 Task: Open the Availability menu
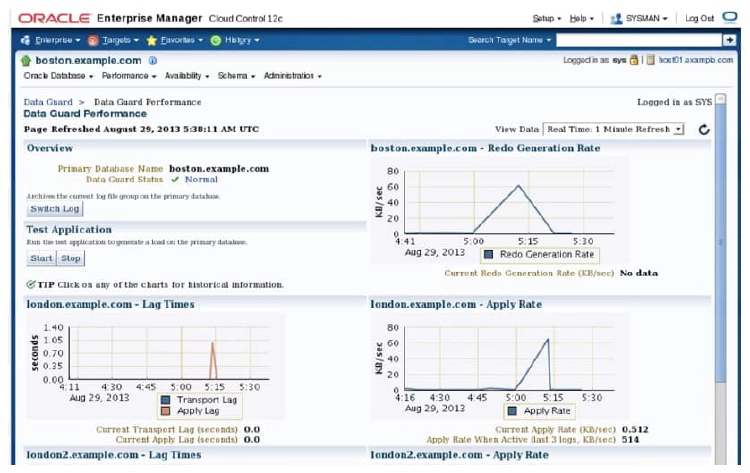click(187, 76)
